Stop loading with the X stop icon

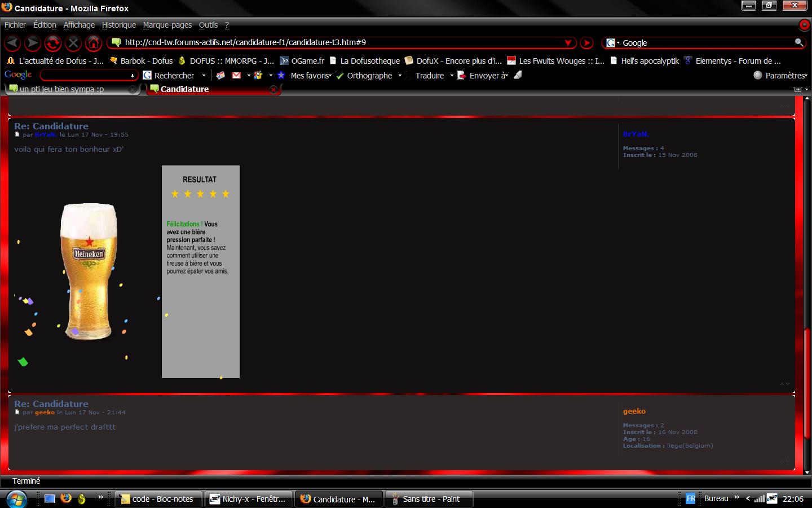point(73,43)
